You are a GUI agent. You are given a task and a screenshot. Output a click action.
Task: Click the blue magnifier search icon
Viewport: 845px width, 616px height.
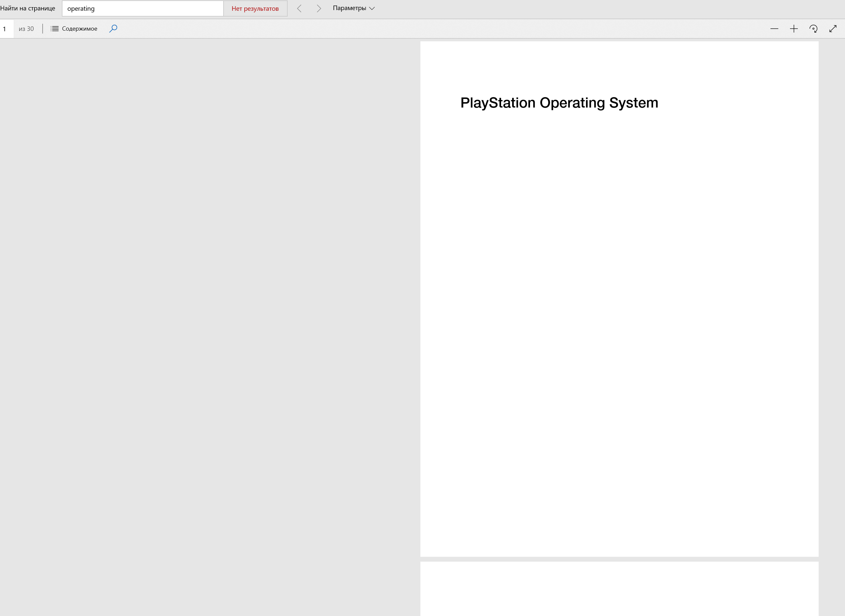[113, 29]
